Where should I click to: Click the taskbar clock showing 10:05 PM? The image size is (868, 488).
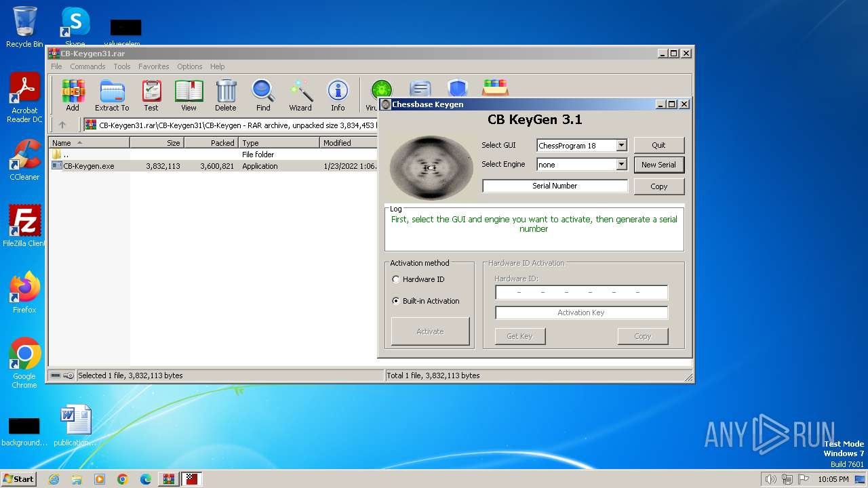[x=833, y=479]
